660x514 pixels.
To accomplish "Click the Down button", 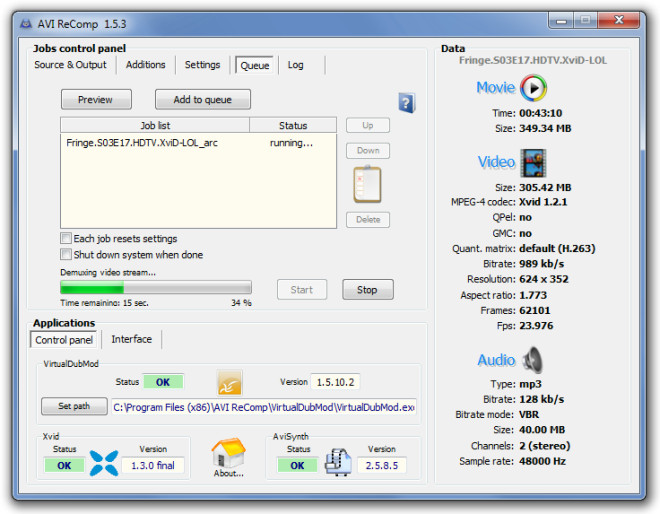I will [x=368, y=151].
